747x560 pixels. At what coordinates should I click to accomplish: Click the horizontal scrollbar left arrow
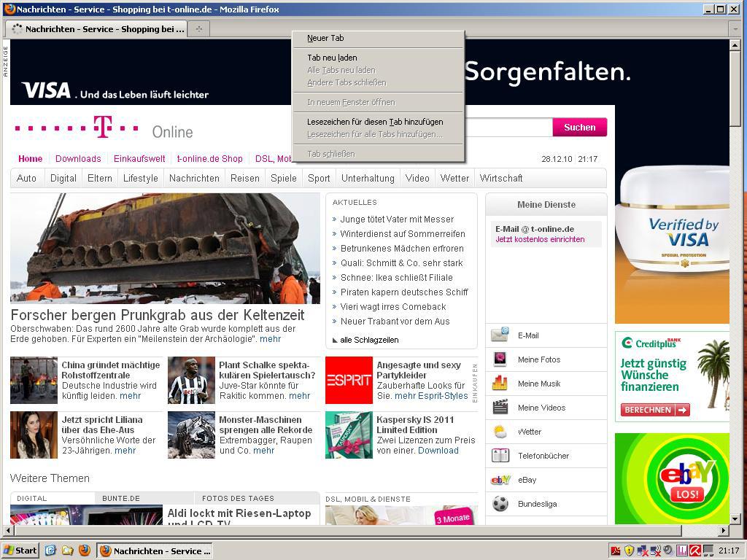coord(7,530)
